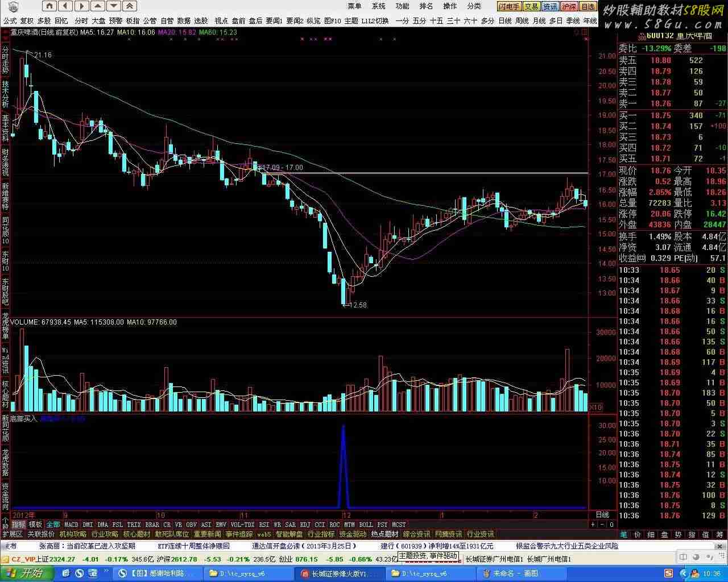Open the 基本资料 sidebar tab
Viewport: 728px width, 582px height.
tap(5, 128)
